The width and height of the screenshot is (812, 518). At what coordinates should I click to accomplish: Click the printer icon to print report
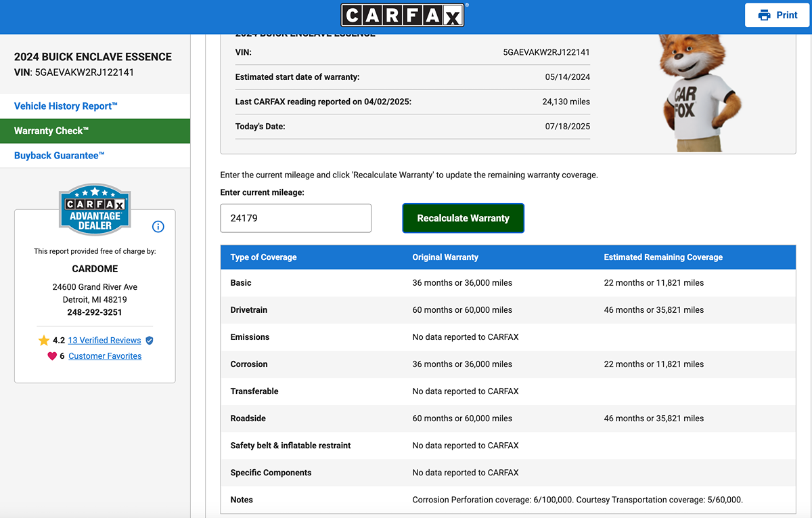pos(765,15)
